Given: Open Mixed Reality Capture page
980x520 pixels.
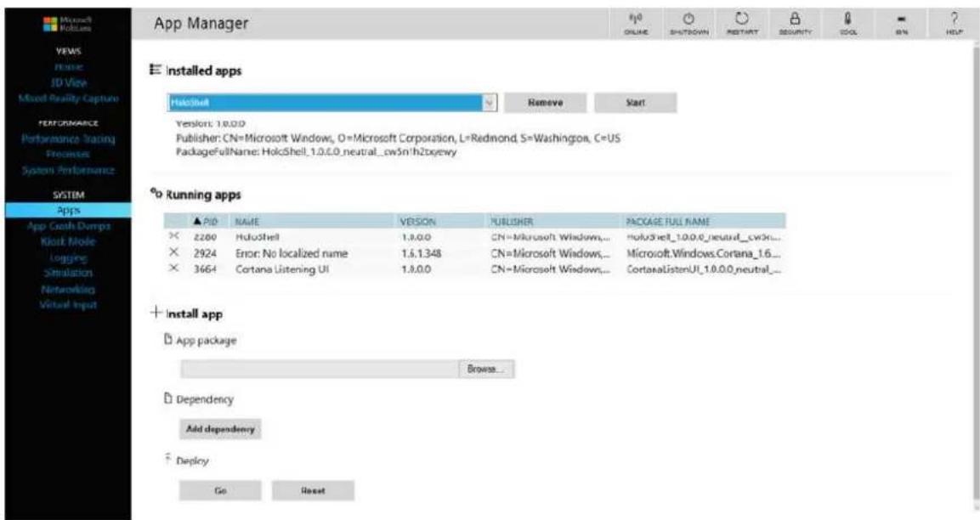Looking at the screenshot, I should pos(69,98).
